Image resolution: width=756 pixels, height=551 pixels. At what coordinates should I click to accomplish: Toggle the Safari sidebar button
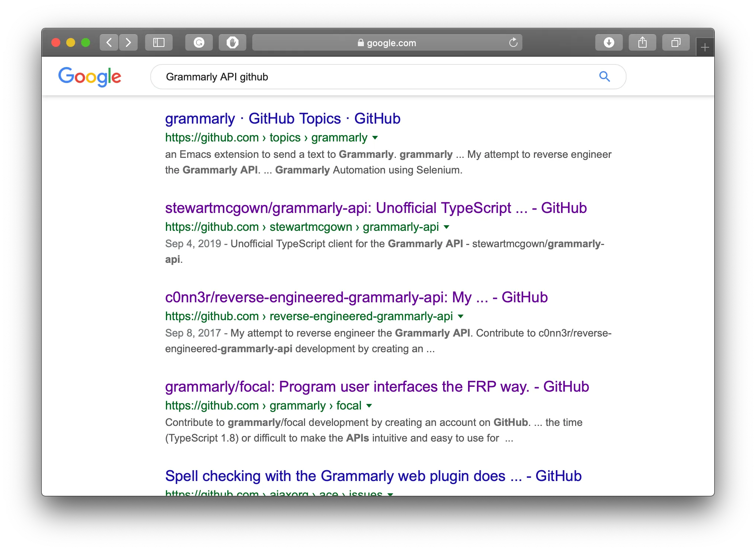click(x=159, y=42)
